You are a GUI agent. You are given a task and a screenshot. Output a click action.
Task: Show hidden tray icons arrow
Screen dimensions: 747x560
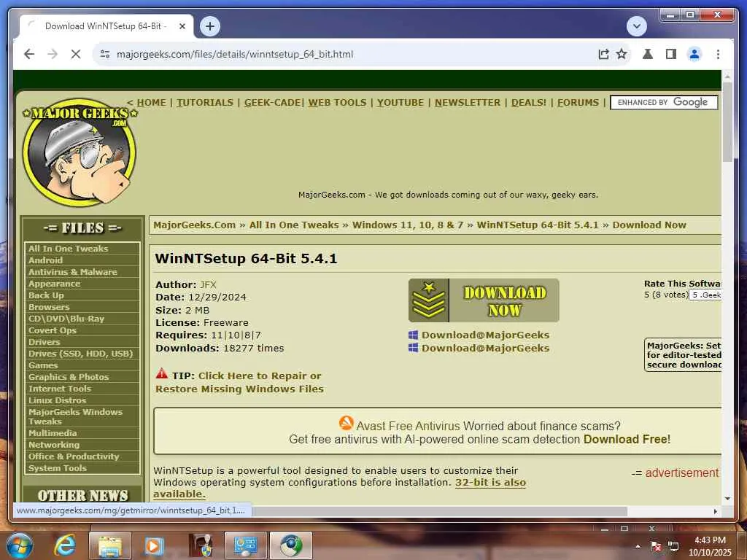coord(638,546)
